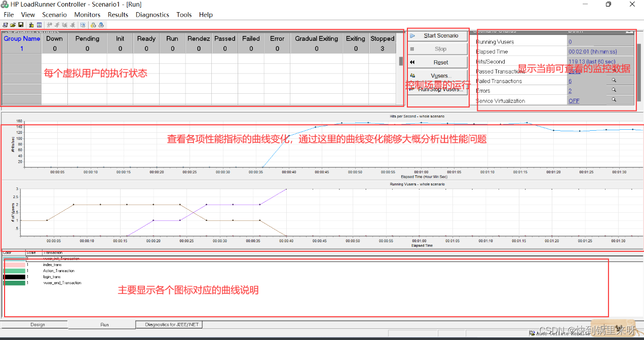Click the Stopped count cell showing 3

pos(382,49)
